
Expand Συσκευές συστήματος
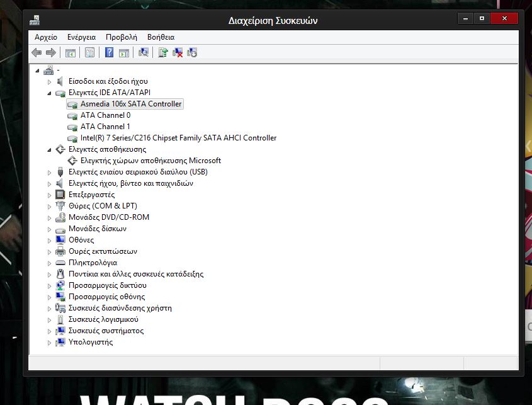tap(49, 331)
